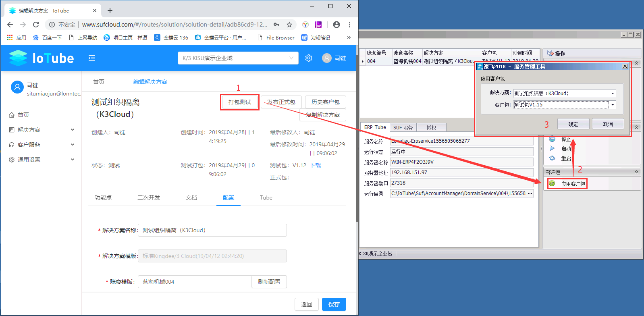Click the IoTube logo

click(42, 58)
